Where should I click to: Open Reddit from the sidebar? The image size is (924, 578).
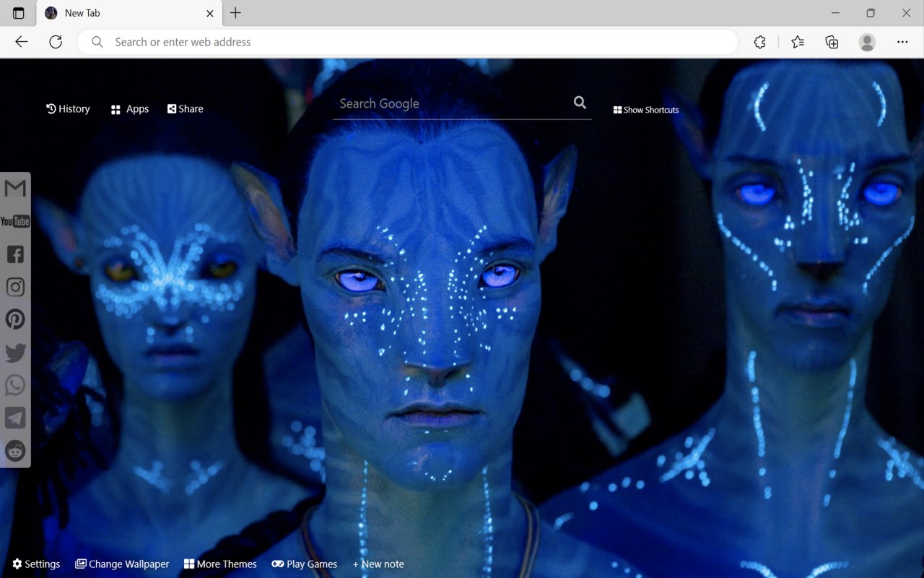15,451
